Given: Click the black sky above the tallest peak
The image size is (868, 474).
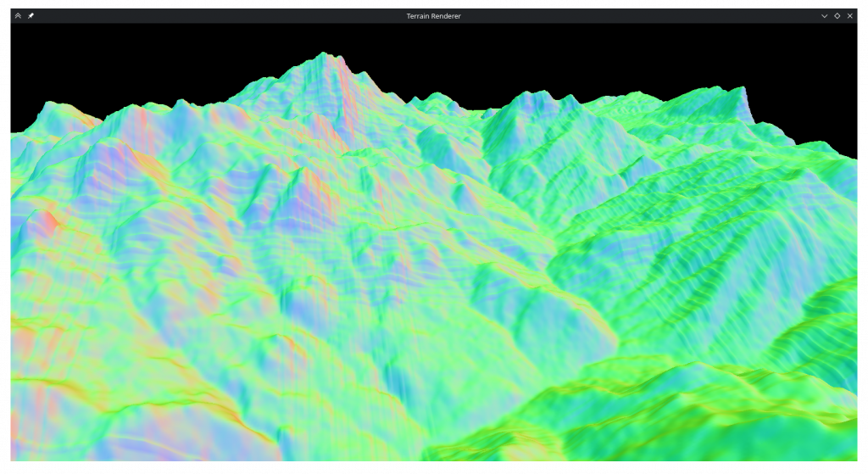Looking at the screenshot, I should tap(322, 36).
